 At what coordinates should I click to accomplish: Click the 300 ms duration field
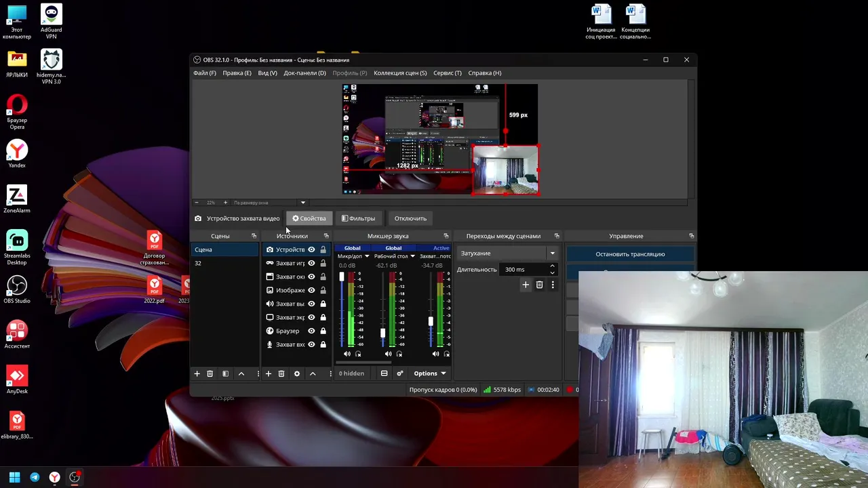point(524,269)
